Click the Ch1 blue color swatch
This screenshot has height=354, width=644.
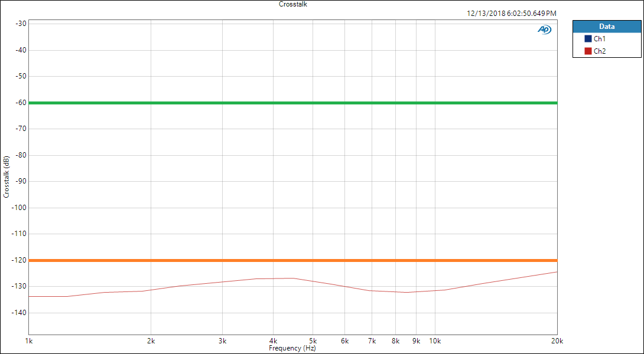click(588, 39)
